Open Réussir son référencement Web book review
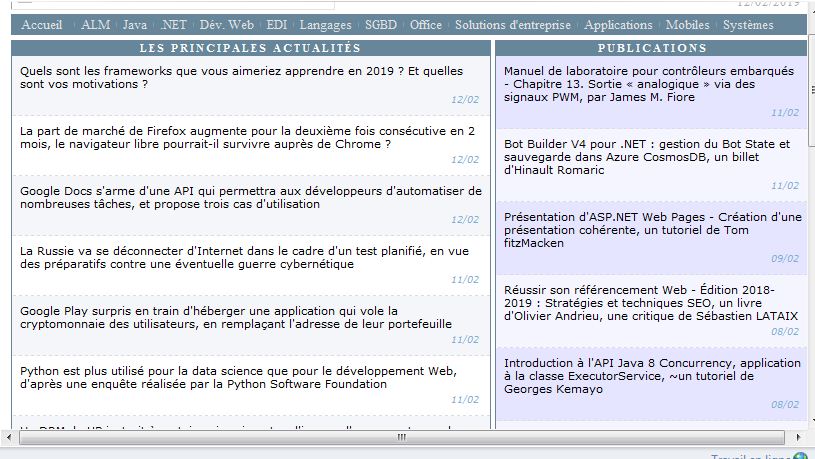Image resolution: width=815 pixels, height=459 pixels. (651, 303)
